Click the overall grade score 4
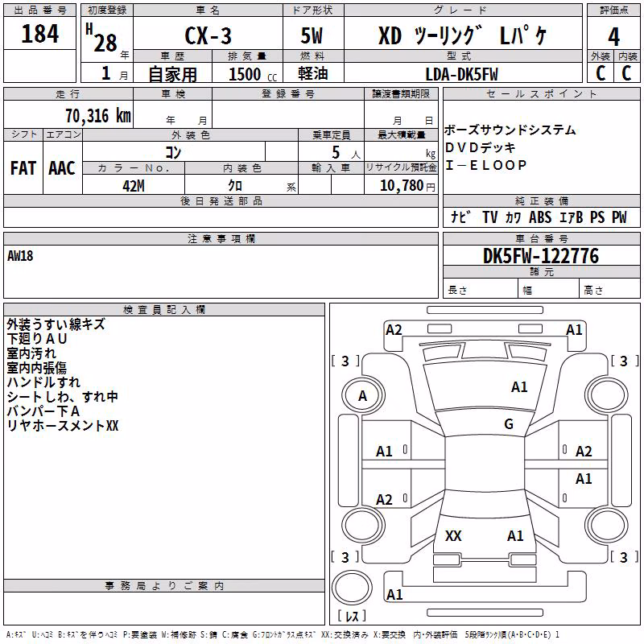 pyautogui.click(x=613, y=37)
